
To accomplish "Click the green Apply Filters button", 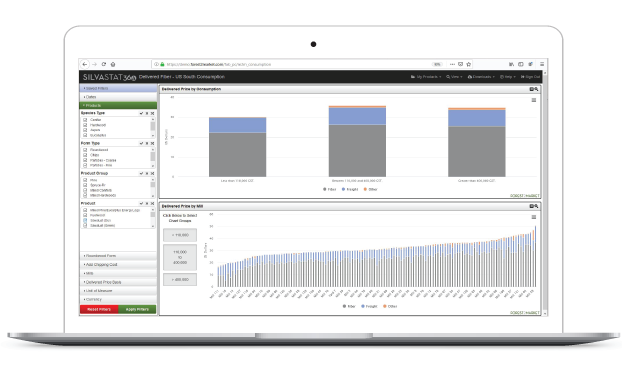I will (137, 309).
